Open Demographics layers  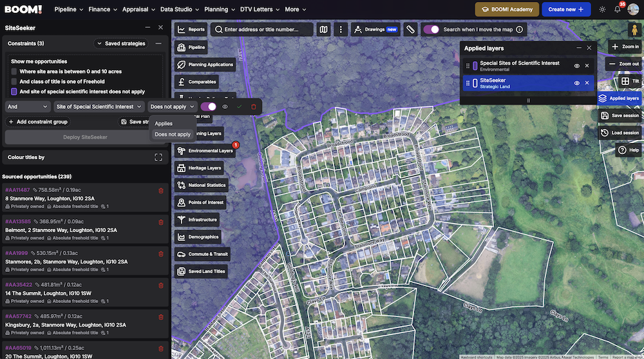click(198, 237)
